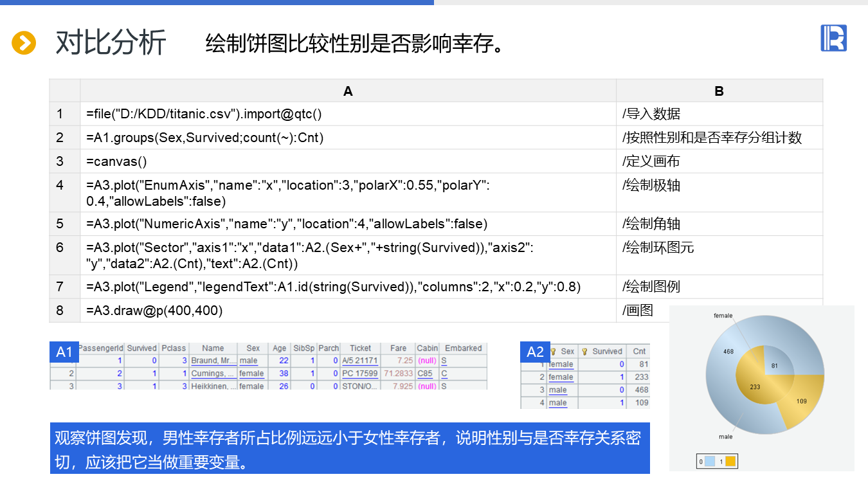Select row number 8 in the code grid

pyautogui.click(x=65, y=311)
